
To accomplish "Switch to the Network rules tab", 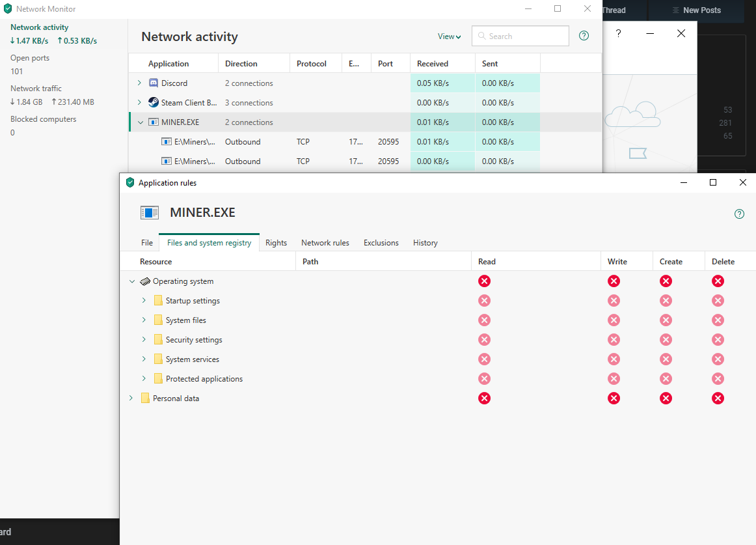I will [x=325, y=243].
